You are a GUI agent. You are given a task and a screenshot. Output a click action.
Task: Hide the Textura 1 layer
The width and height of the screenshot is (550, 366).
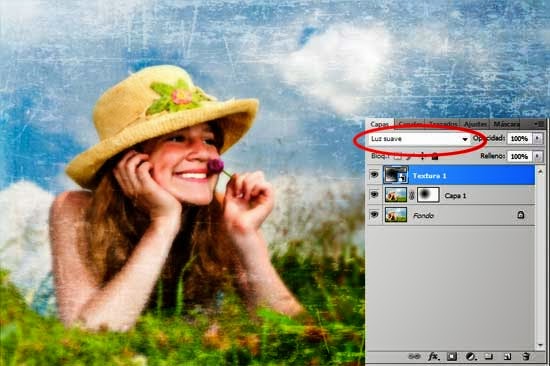click(374, 174)
